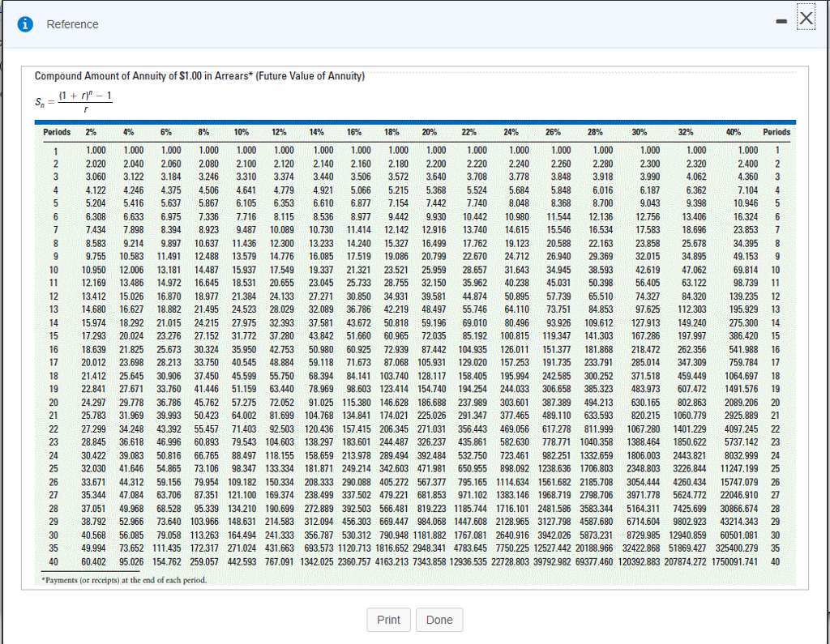Click the value 442.593 in the 10% column
Screen dimensions: 830x644
[x=242, y=562]
